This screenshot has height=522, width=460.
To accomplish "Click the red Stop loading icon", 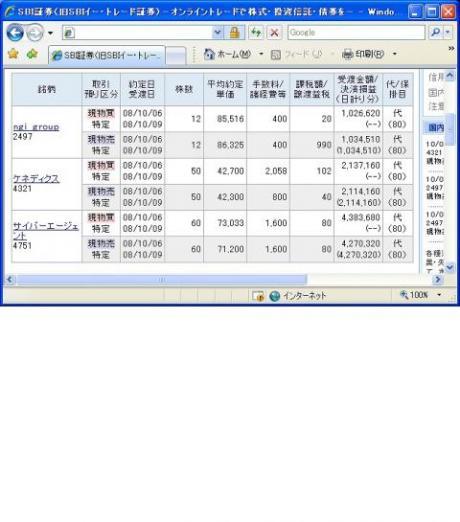I will [275, 33].
